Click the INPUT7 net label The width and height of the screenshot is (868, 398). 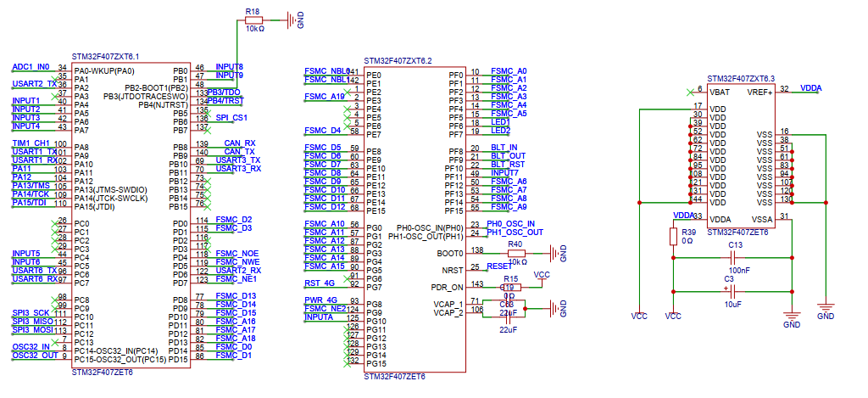pos(505,172)
